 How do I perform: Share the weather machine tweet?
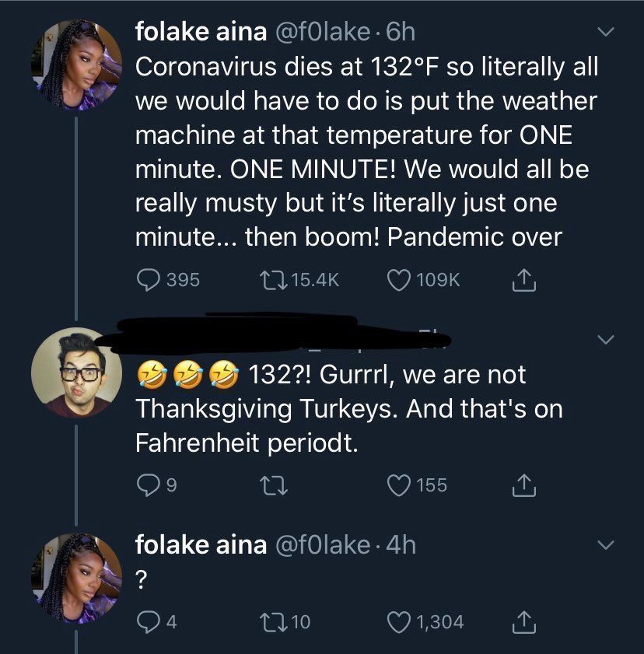[x=523, y=280]
